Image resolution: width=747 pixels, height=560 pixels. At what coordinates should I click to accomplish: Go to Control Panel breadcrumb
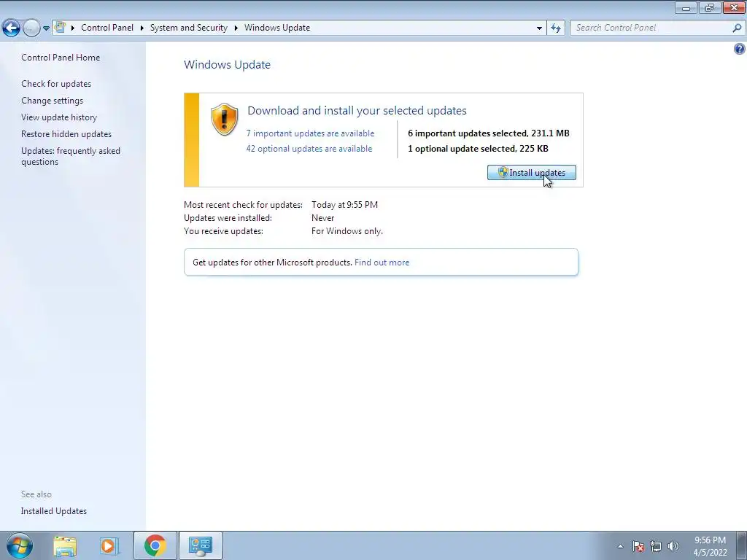click(107, 28)
